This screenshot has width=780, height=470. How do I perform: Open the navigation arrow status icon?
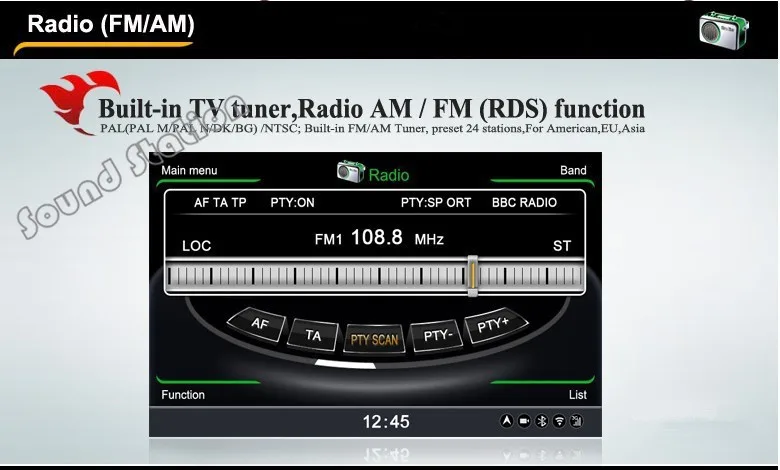click(506, 421)
